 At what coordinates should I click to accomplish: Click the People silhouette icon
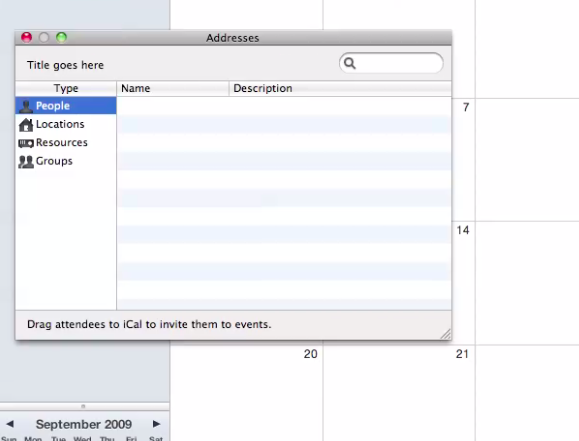26,106
